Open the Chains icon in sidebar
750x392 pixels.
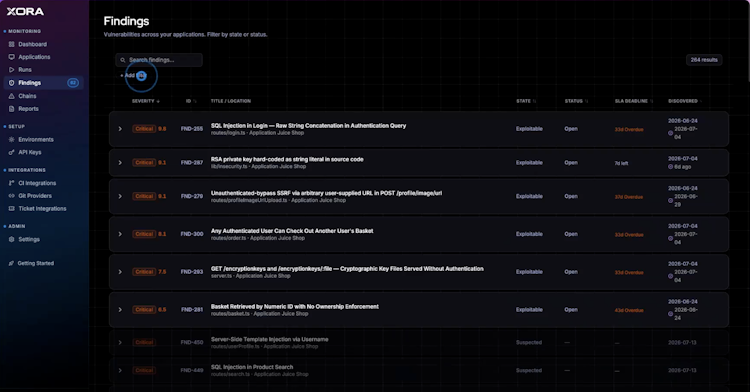click(x=11, y=96)
